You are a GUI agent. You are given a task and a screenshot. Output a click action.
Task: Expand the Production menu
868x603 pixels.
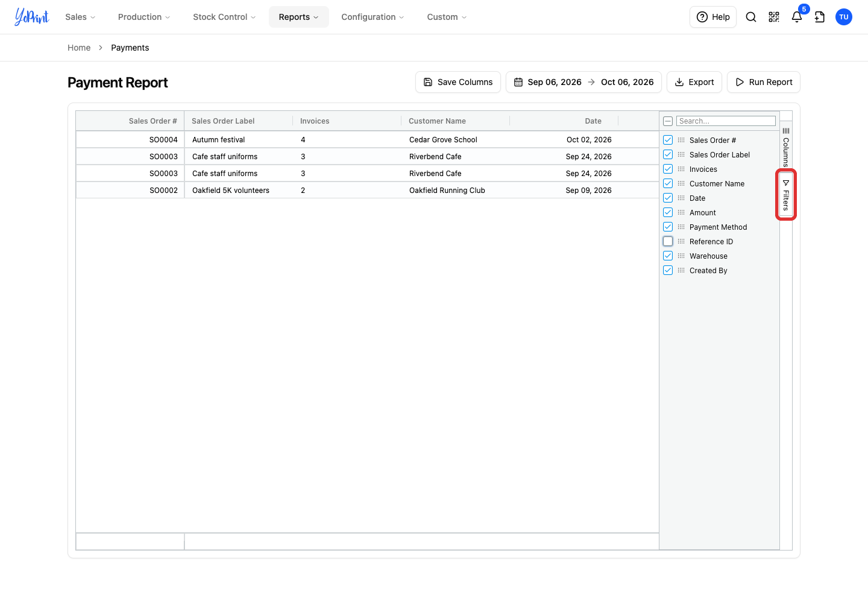tap(144, 17)
